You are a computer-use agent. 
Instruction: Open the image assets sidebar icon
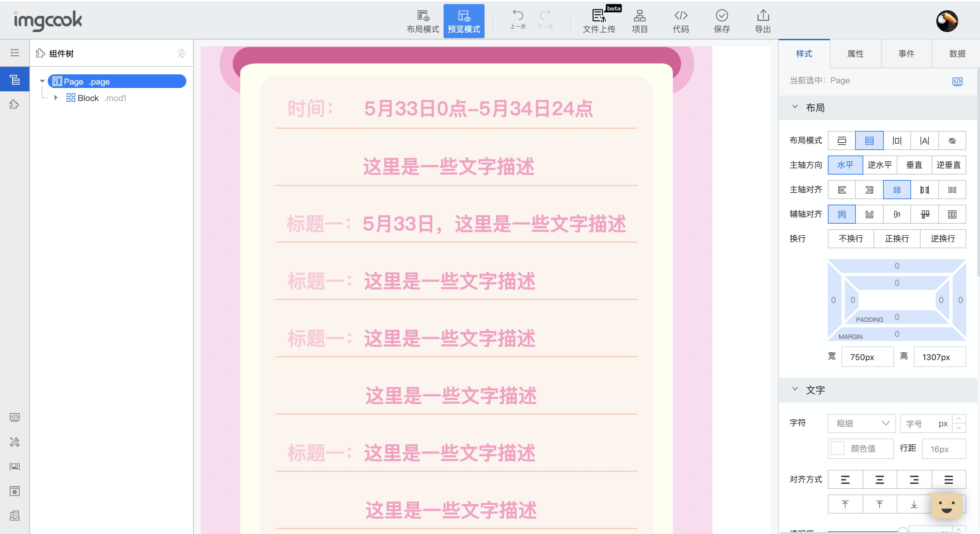tap(14, 466)
